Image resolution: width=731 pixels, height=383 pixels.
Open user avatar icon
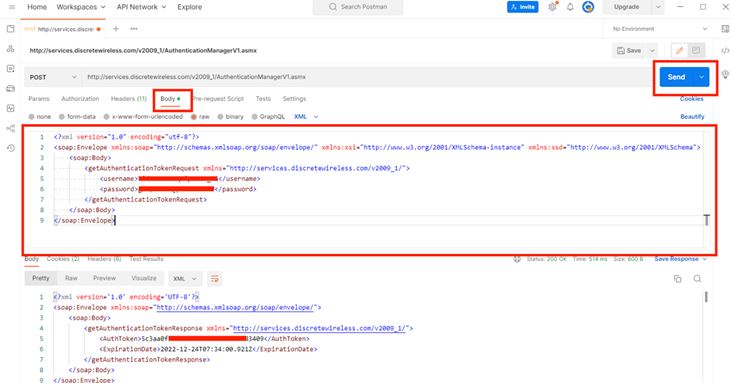[x=588, y=7]
